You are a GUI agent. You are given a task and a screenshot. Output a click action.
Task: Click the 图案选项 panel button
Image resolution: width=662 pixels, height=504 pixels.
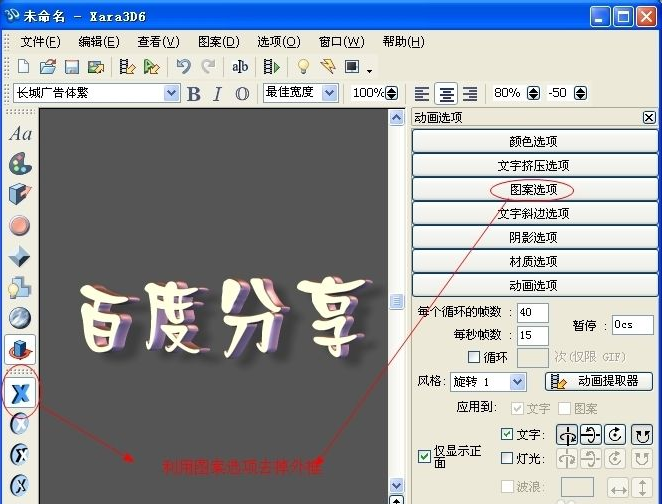click(x=534, y=189)
